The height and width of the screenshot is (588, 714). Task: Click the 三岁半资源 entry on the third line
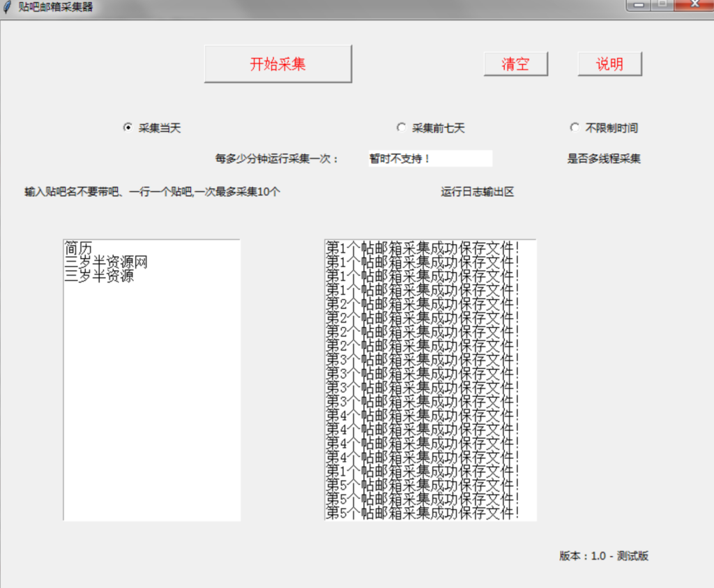pyautogui.click(x=99, y=276)
